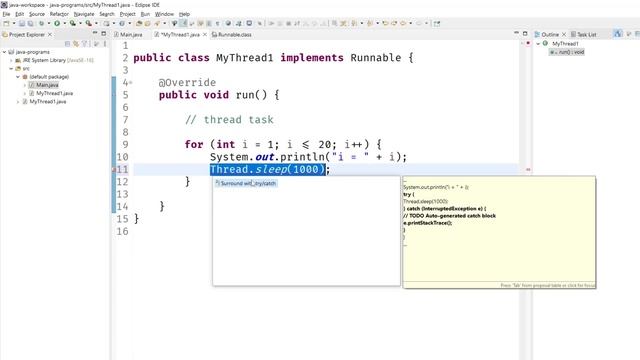Open the Project Explorer view menu
The image size is (640, 360).
104,44
